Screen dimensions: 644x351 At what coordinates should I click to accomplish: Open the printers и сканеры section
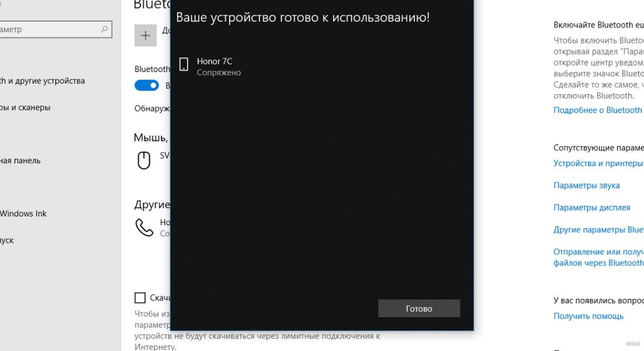(26, 107)
